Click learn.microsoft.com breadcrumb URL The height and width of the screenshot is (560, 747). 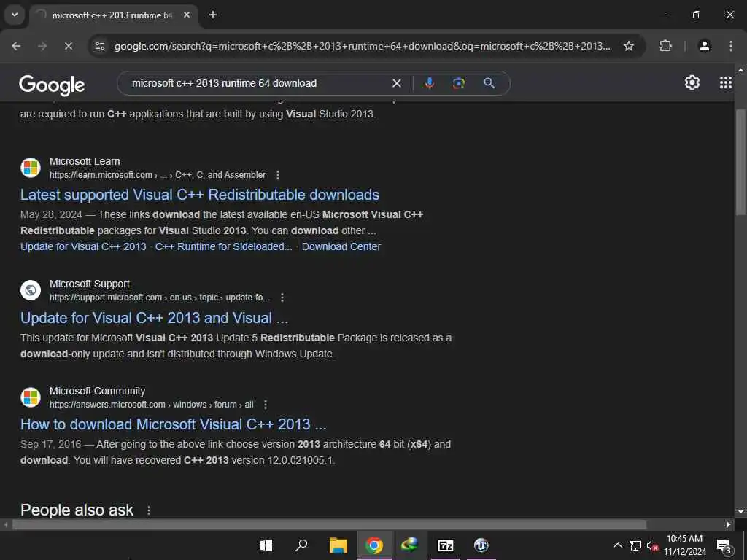(158, 175)
